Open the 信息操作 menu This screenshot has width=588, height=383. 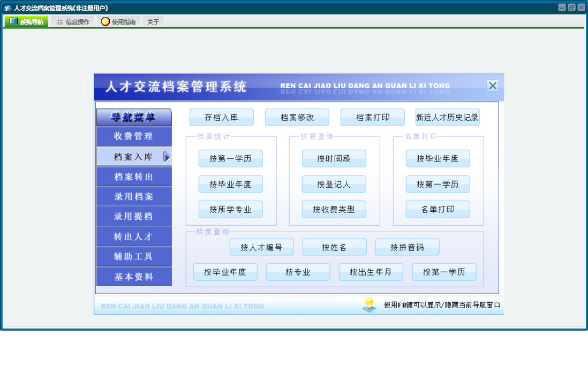tap(73, 22)
